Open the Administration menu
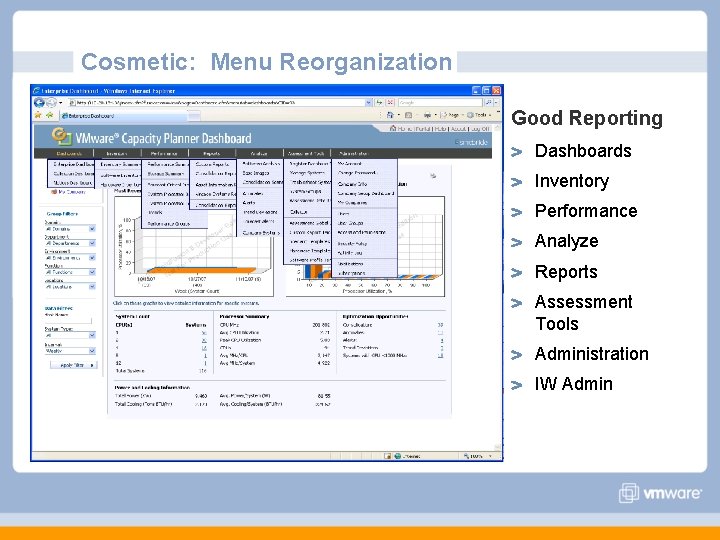The image size is (720, 540). [354, 153]
